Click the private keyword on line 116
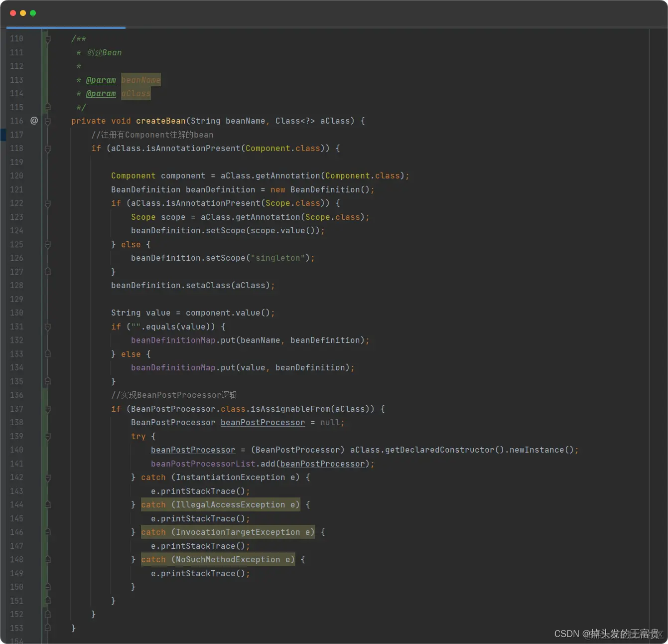Image resolution: width=668 pixels, height=644 pixels. click(89, 121)
